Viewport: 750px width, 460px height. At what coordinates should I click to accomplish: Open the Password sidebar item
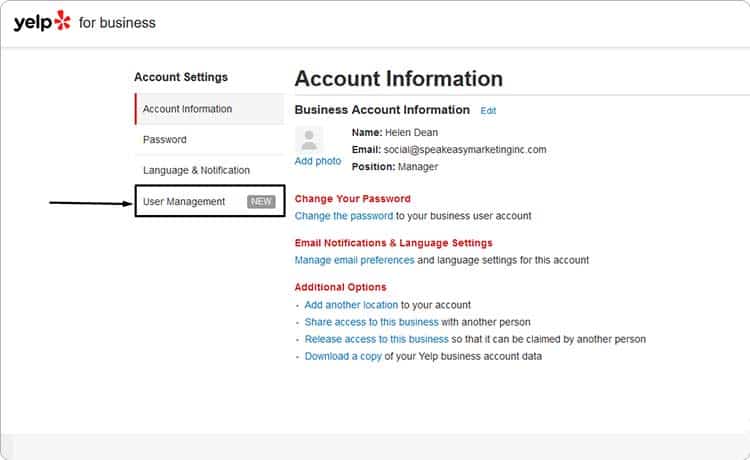point(210,140)
